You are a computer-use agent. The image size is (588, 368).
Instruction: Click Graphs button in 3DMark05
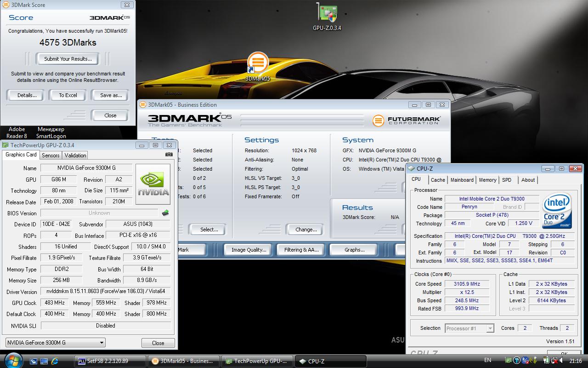click(354, 250)
